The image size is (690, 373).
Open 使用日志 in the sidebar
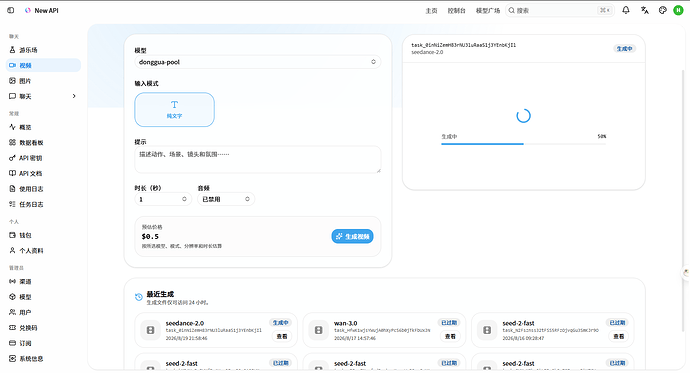tap(43, 189)
